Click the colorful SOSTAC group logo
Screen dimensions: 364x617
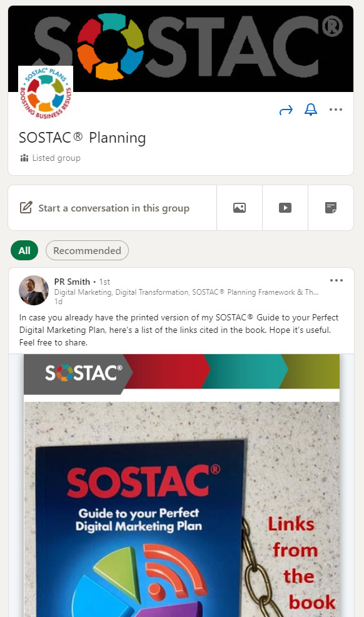point(45,91)
